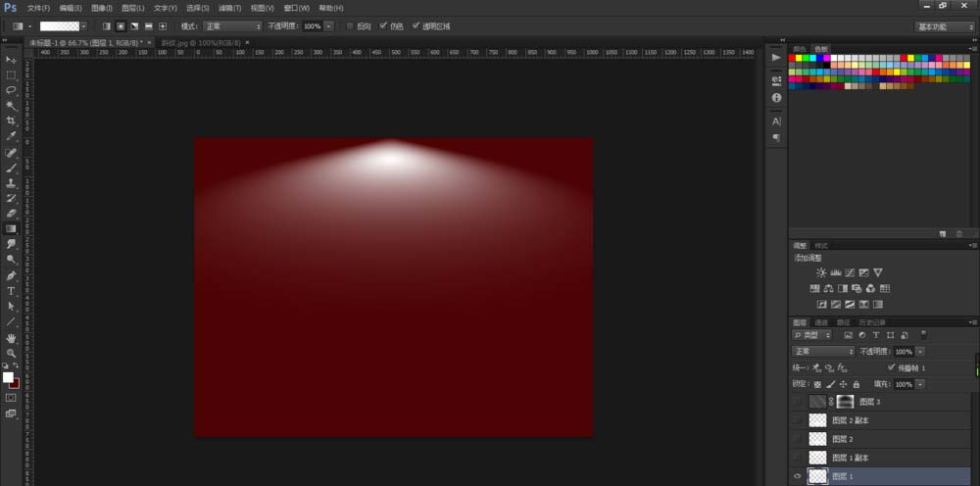
Task: Switch to the 历史记录 tab
Action: [871, 322]
